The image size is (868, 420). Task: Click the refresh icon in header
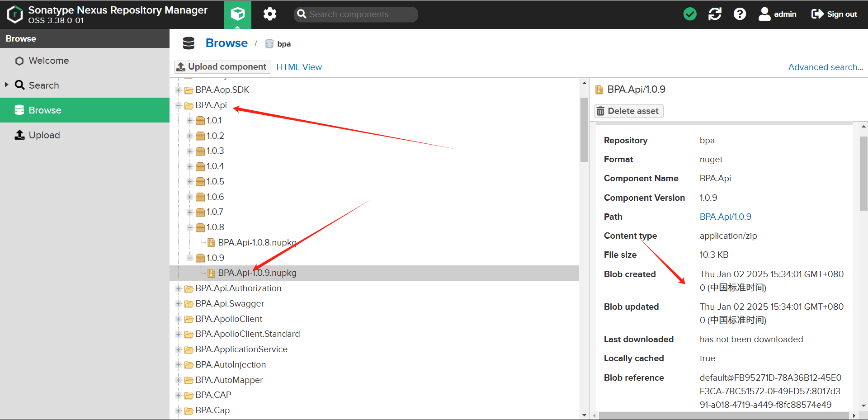pyautogui.click(x=715, y=14)
